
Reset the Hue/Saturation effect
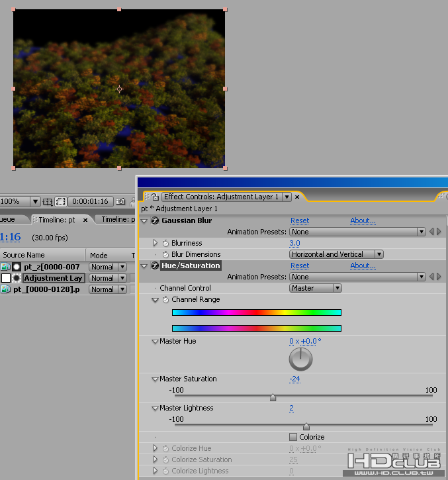click(300, 266)
